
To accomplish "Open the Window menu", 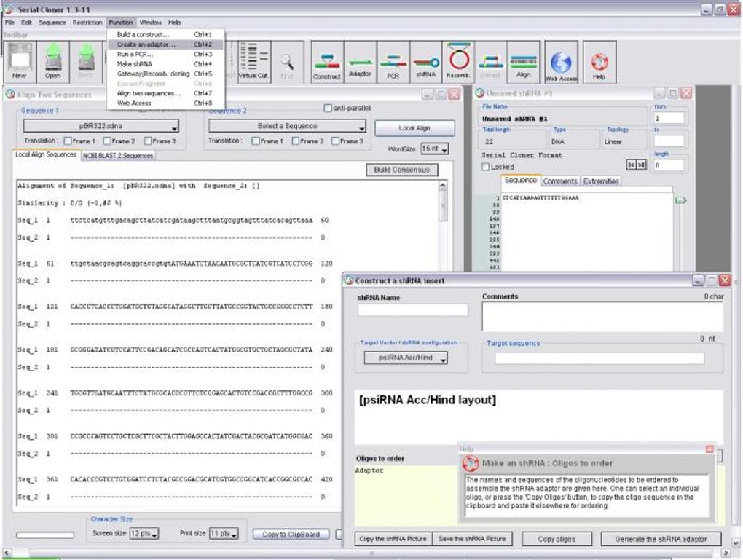I will [151, 23].
